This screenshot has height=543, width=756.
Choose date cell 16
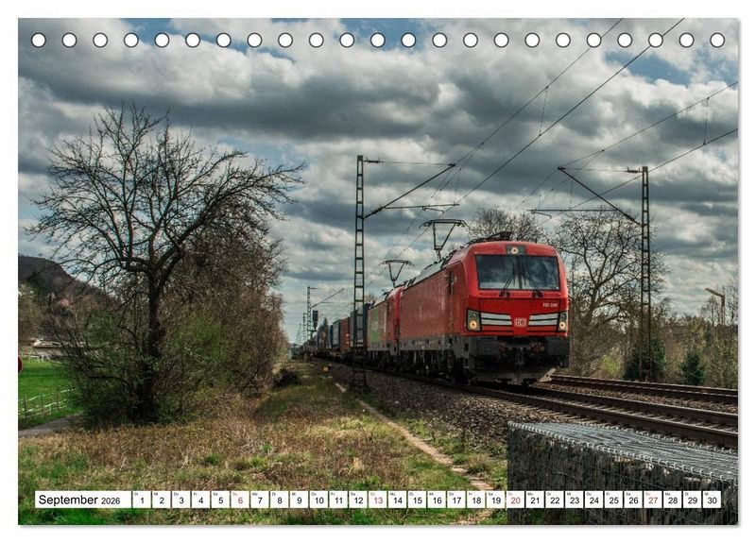tap(437, 500)
